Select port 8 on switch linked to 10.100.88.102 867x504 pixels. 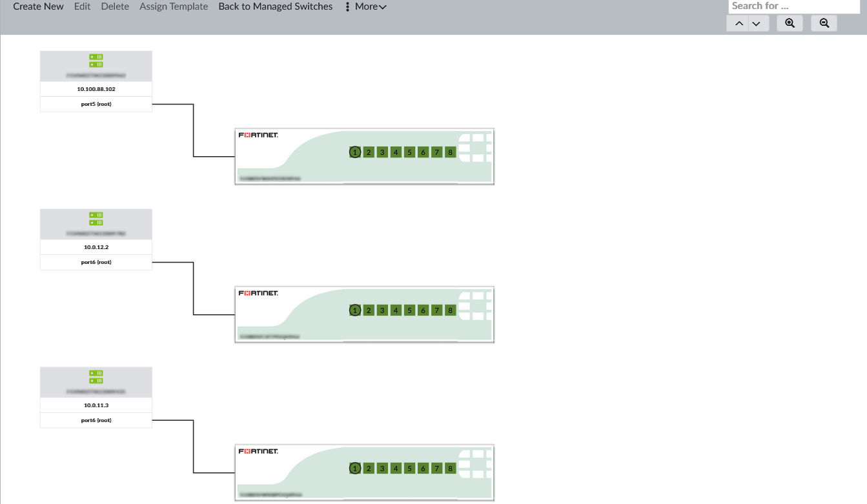point(450,152)
